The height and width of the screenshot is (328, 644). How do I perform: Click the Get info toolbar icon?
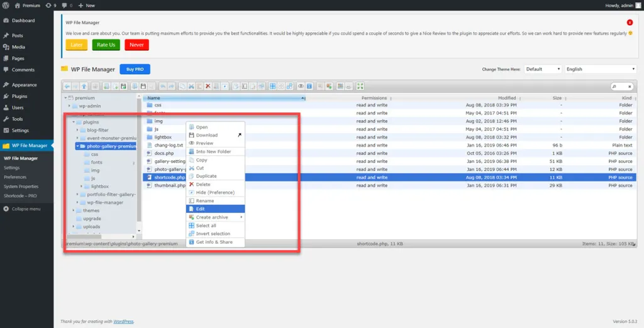309,86
